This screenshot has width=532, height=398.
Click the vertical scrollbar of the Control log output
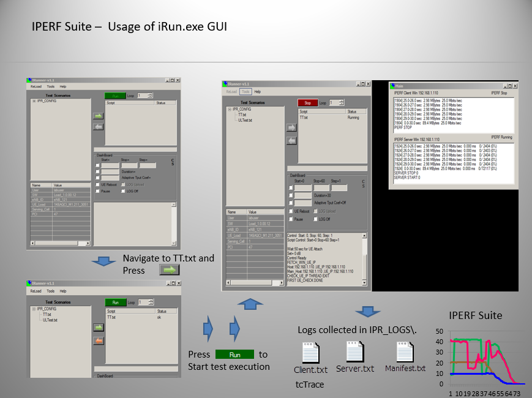(365, 257)
